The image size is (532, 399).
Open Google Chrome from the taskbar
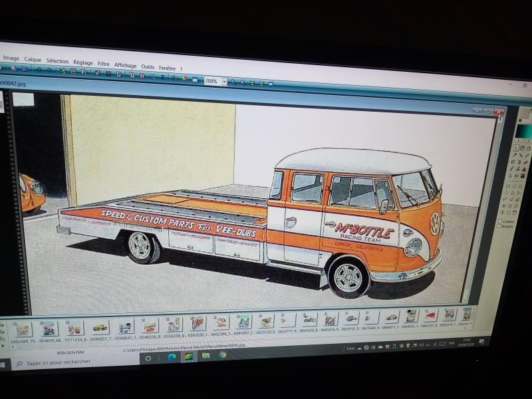click(223, 354)
